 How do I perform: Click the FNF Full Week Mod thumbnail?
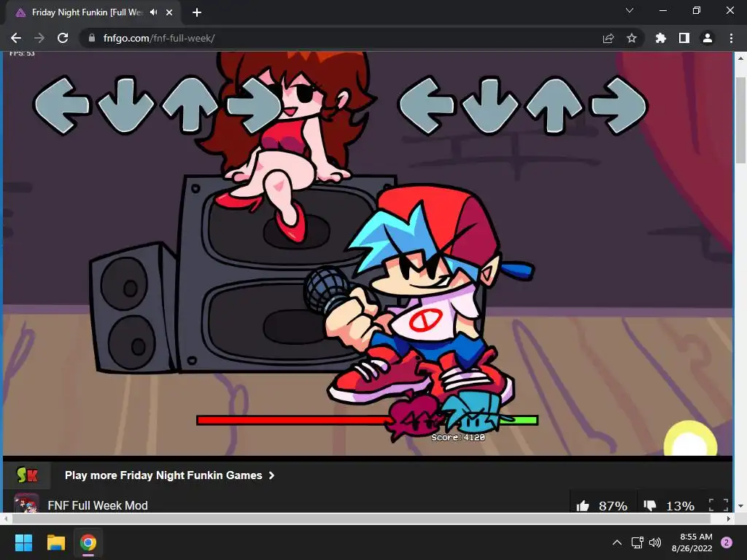click(26, 503)
